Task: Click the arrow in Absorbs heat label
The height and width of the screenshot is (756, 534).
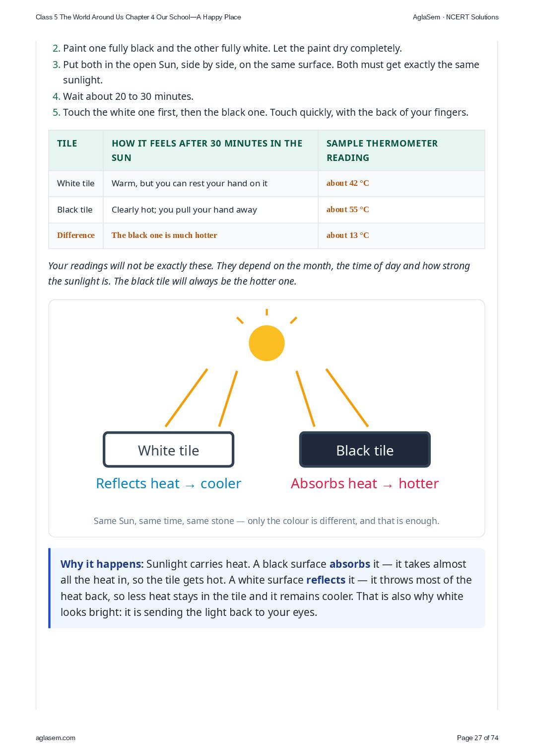Action: [x=388, y=484]
